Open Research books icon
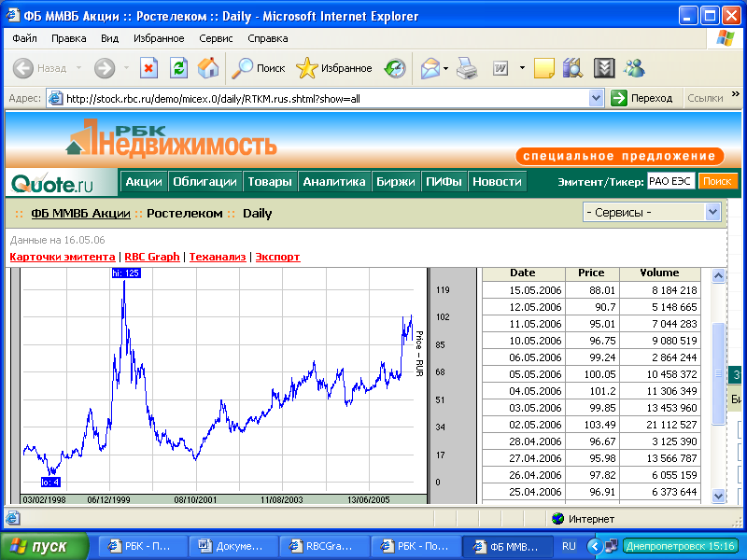The image size is (747, 560). [573, 68]
